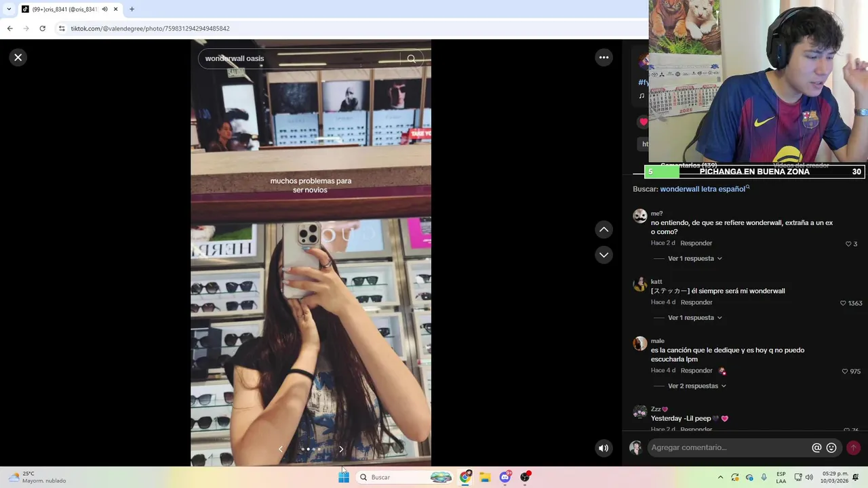The image size is (868, 488).
Task: Go to previous post with up arrow
Action: tap(604, 230)
